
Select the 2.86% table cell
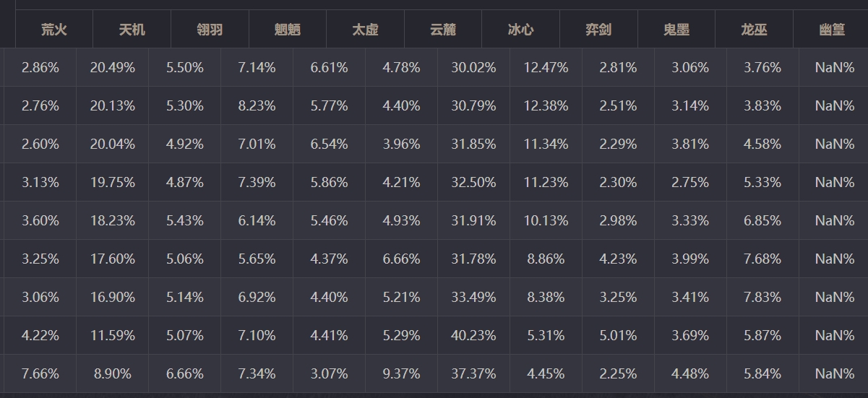[40, 67]
